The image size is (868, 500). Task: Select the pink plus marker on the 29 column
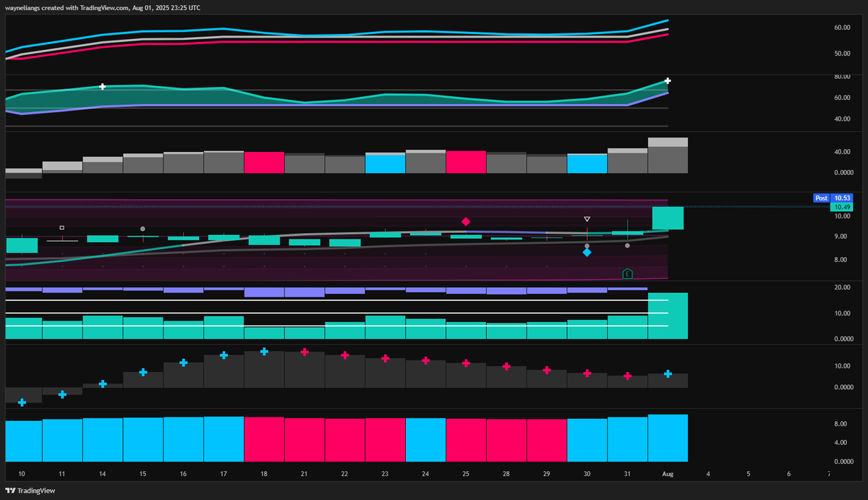[x=547, y=370]
